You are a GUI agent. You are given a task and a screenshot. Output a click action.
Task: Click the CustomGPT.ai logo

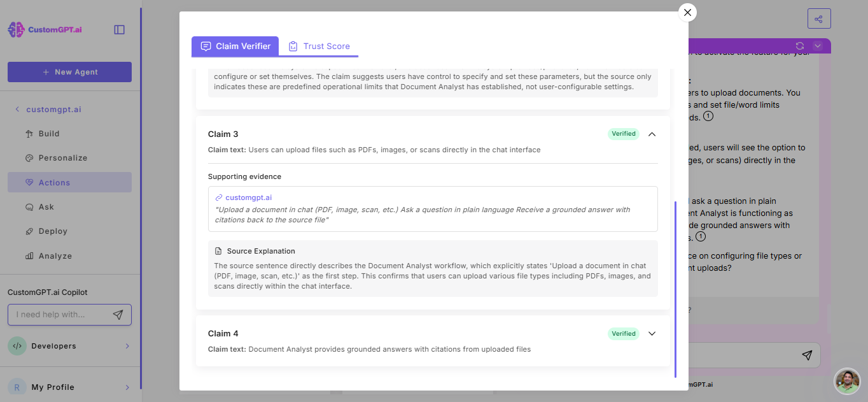(x=45, y=29)
